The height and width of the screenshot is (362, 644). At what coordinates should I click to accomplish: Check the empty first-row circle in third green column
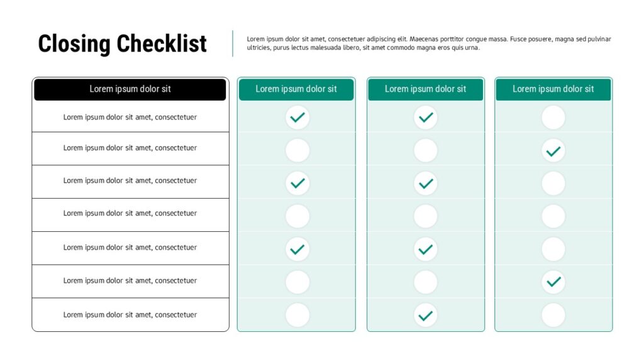tap(553, 118)
